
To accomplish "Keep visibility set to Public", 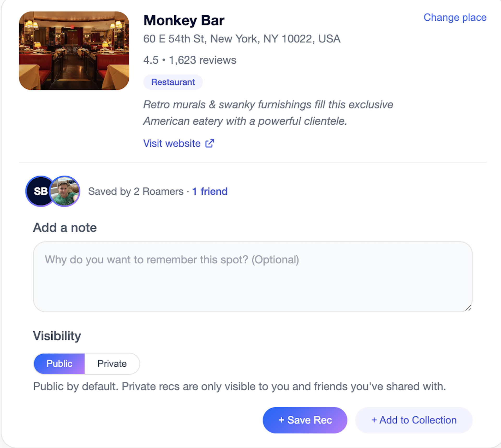I will tap(59, 364).
